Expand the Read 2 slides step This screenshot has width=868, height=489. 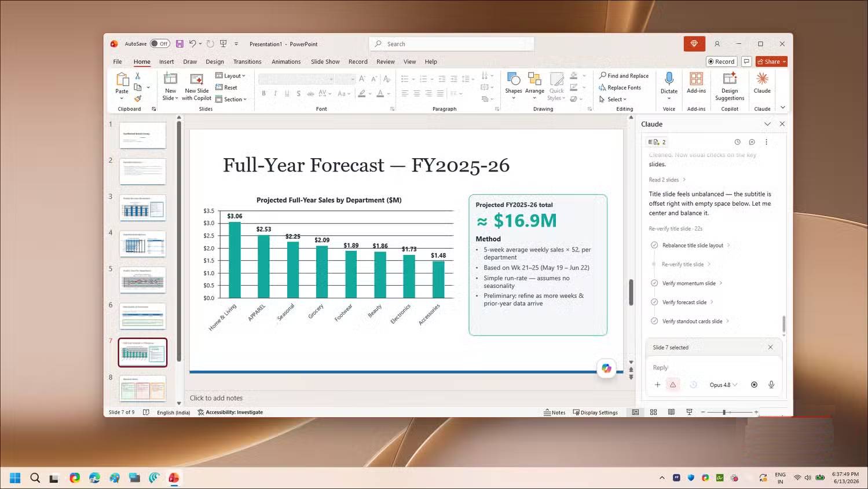(x=667, y=180)
